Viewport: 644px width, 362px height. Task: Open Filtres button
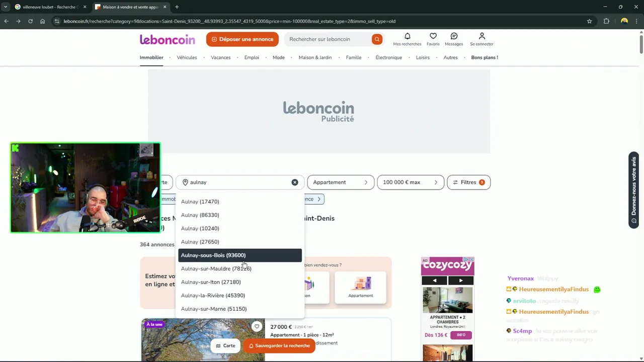[x=468, y=182]
